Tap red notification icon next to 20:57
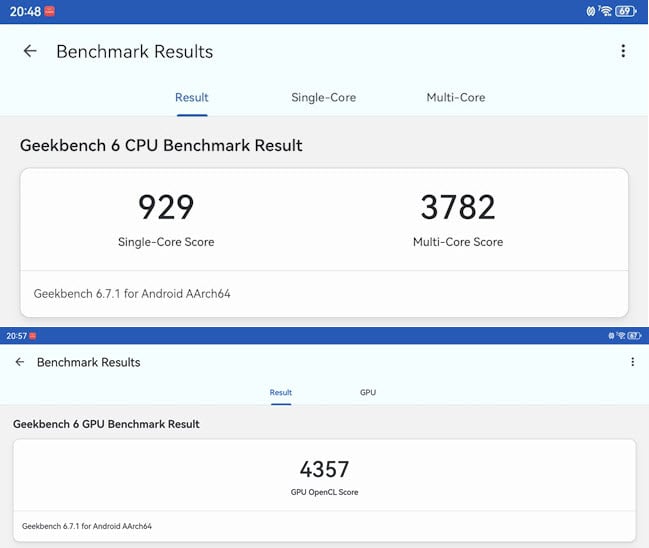Viewport: 649px width, 548px height. tap(33, 336)
